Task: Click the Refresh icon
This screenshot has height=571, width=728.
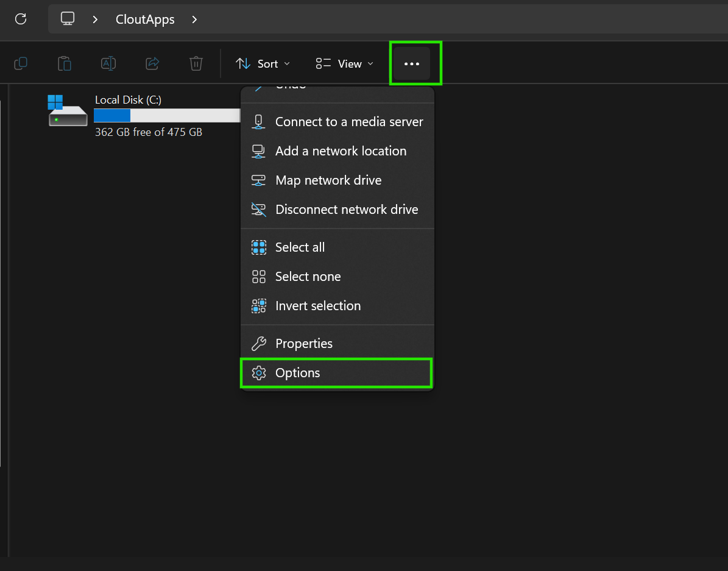Action: (21, 19)
